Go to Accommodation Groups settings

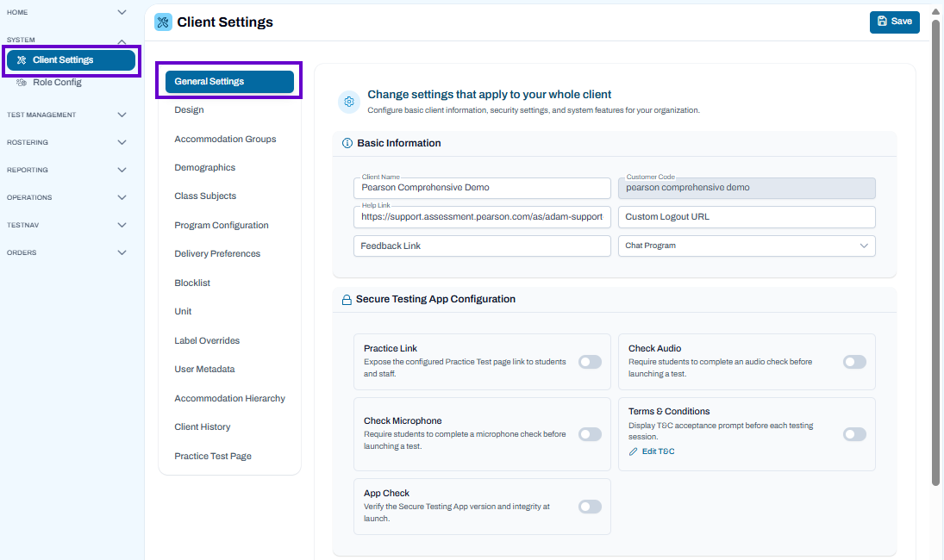(225, 139)
